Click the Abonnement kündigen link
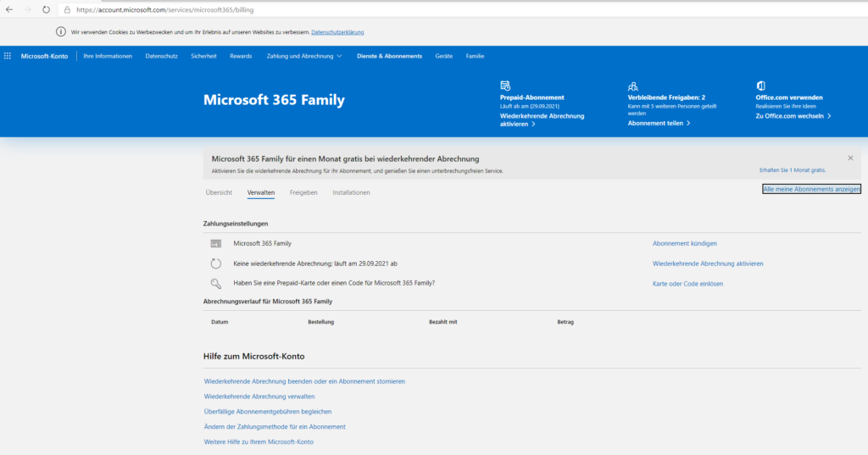Image resolution: width=868 pixels, height=455 pixels. click(x=684, y=243)
